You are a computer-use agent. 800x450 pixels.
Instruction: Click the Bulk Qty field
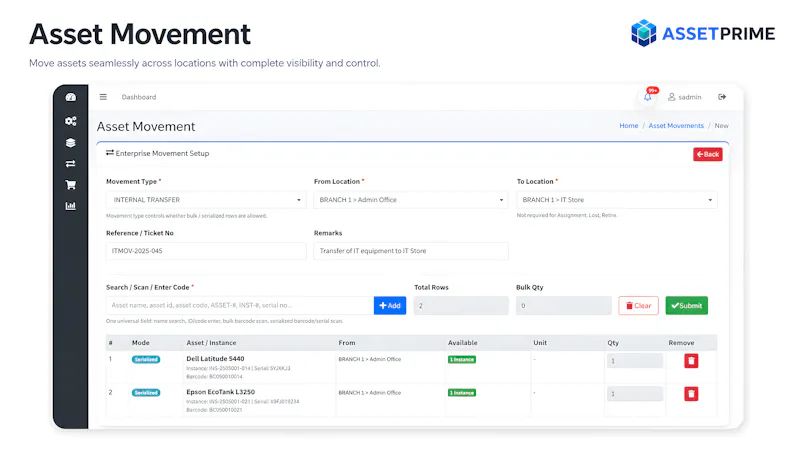click(564, 306)
